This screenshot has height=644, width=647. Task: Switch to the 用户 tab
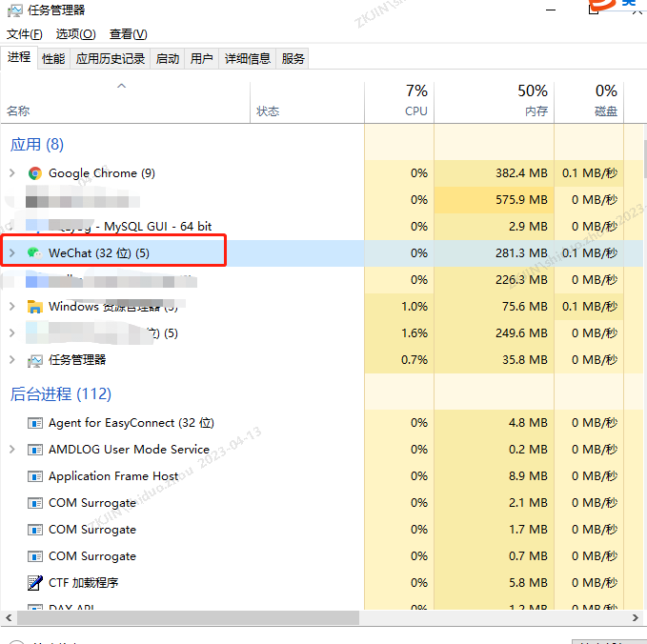(x=201, y=58)
